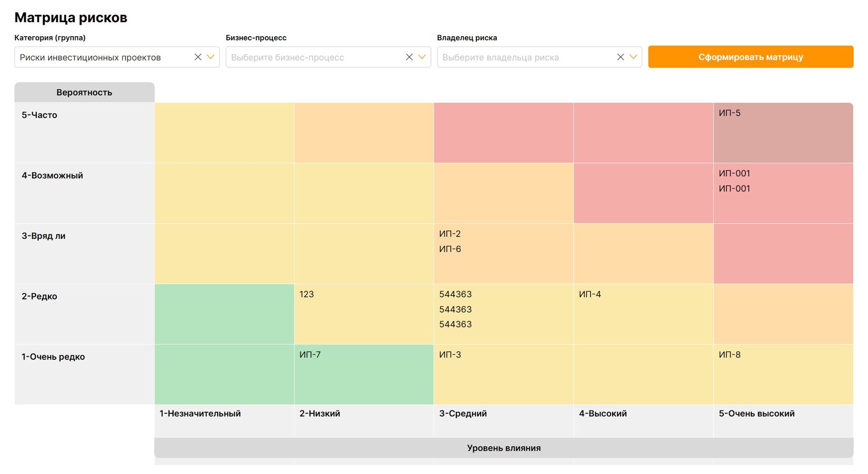Click the Сформировать матрицу button
Screen dimensions: 868x474
click(x=751, y=57)
